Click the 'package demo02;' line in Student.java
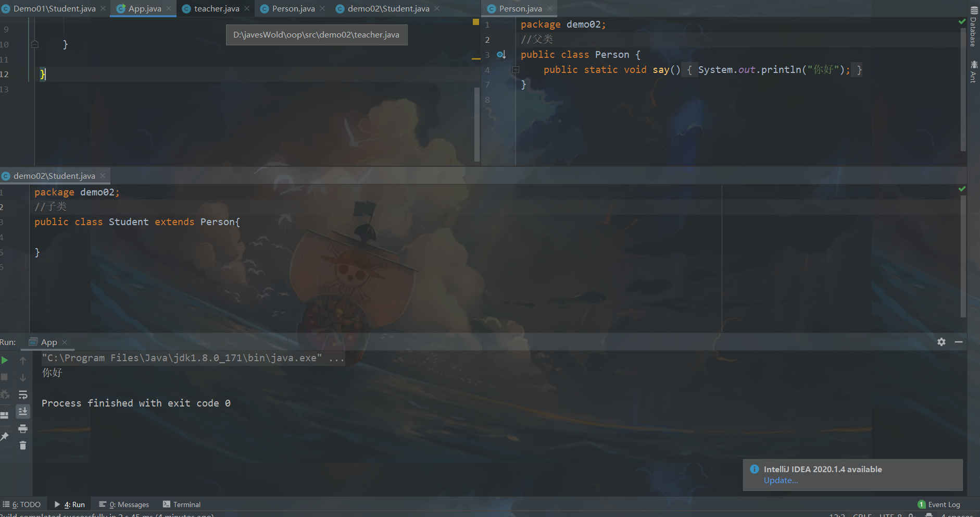 point(77,192)
